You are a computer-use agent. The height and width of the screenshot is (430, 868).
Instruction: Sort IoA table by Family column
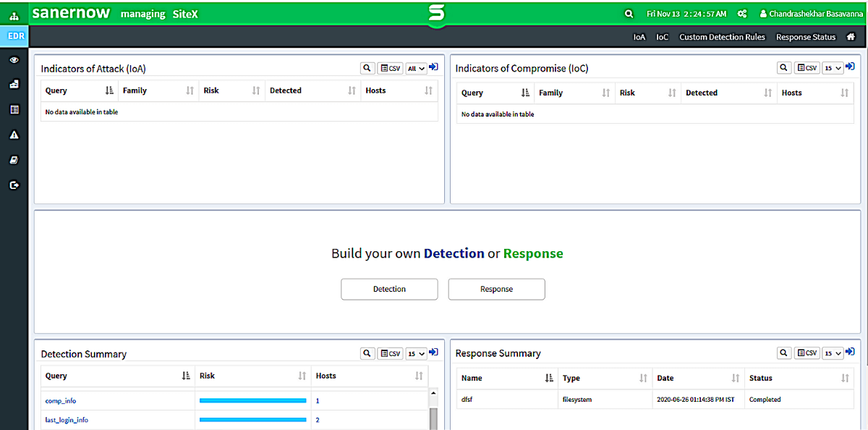pyautogui.click(x=158, y=90)
